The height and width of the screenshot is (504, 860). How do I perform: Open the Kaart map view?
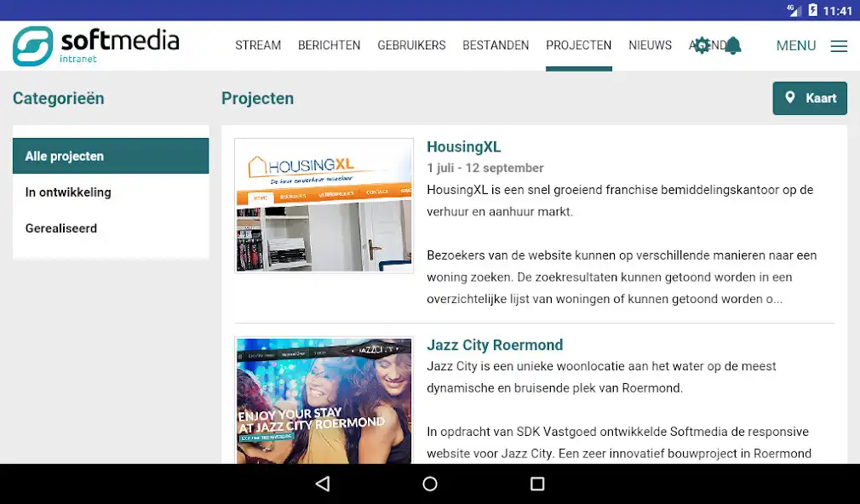point(810,98)
